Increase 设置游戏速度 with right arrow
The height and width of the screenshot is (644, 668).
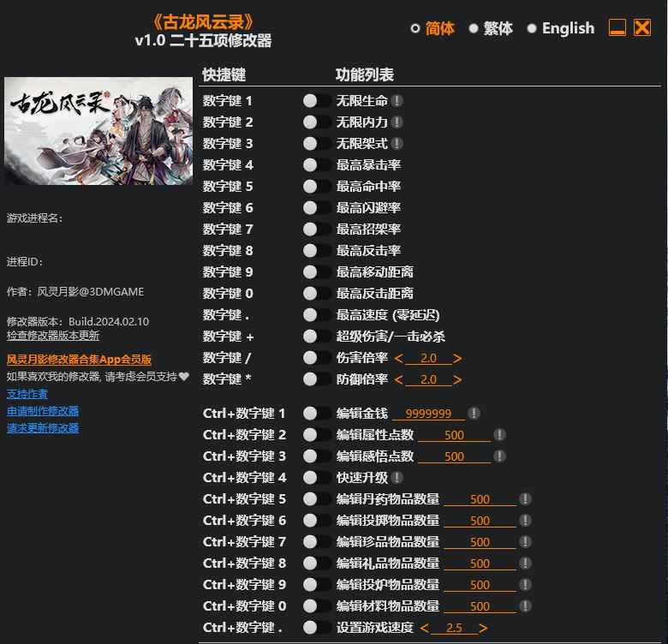click(483, 628)
